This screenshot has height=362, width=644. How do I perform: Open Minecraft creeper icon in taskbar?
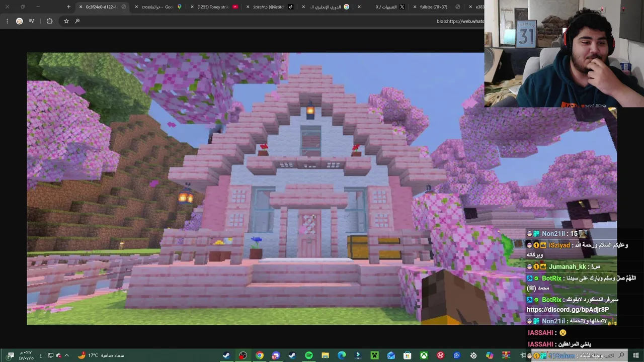coord(374,355)
